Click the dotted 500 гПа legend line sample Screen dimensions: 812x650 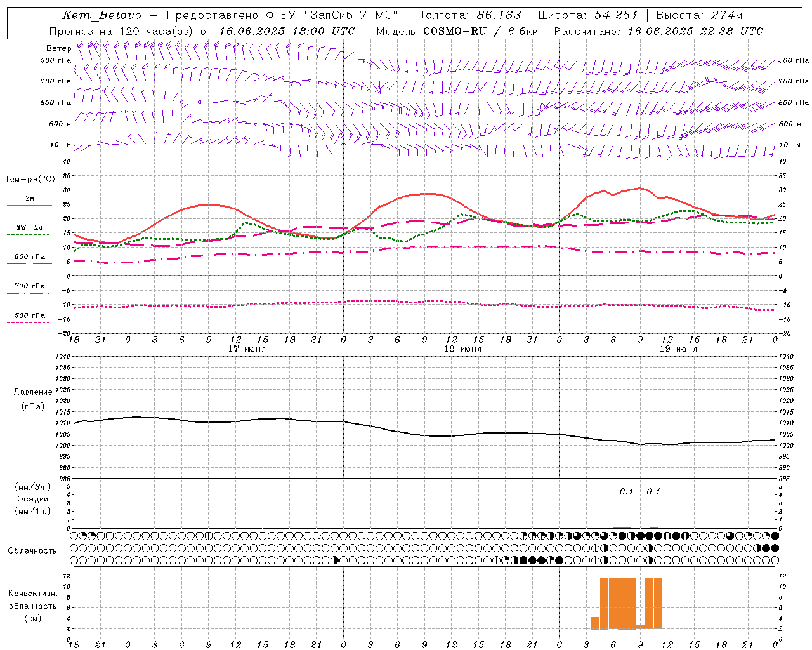click(28, 323)
